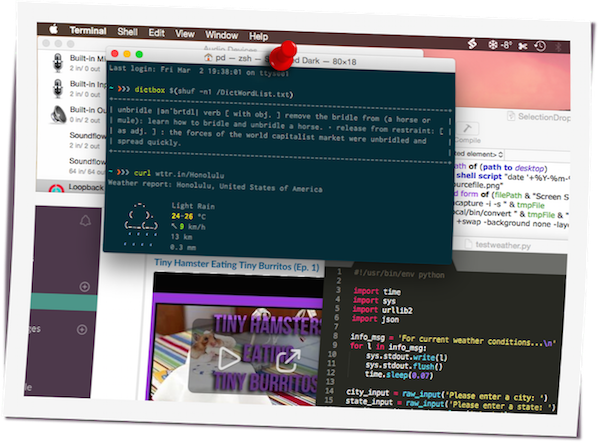The width and height of the screenshot is (600, 442).
Task: Click the home folder icon in Terminal title
Action: 208,57
